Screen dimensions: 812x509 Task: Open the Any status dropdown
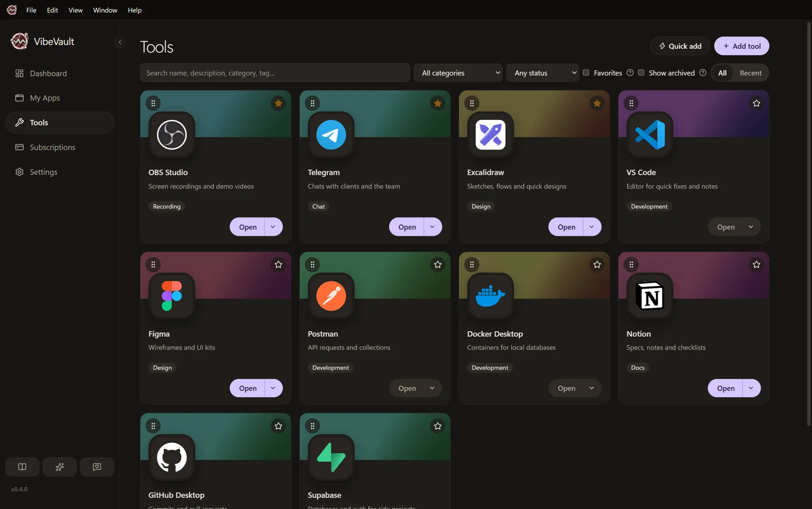tap(543, 73)
